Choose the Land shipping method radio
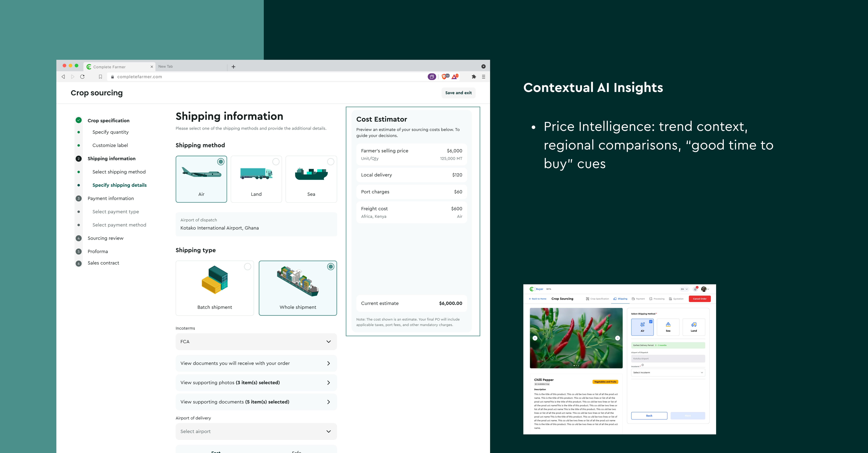 coord(276,162)
